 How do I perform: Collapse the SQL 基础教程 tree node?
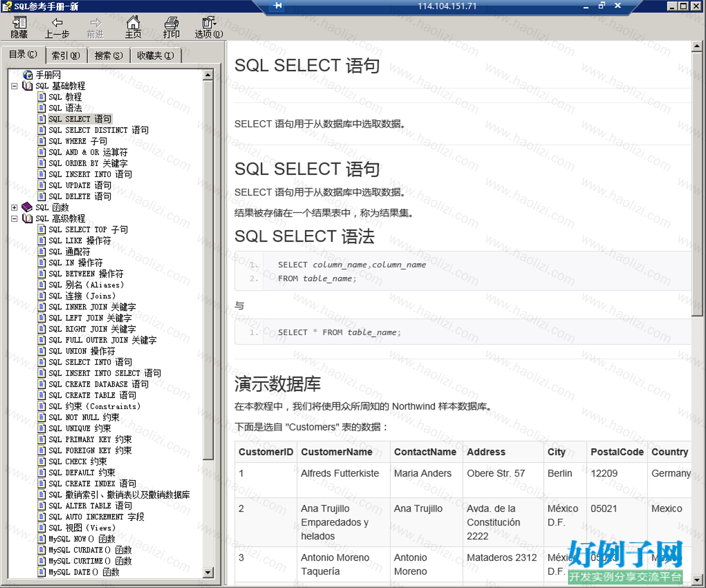coord(14,86)
